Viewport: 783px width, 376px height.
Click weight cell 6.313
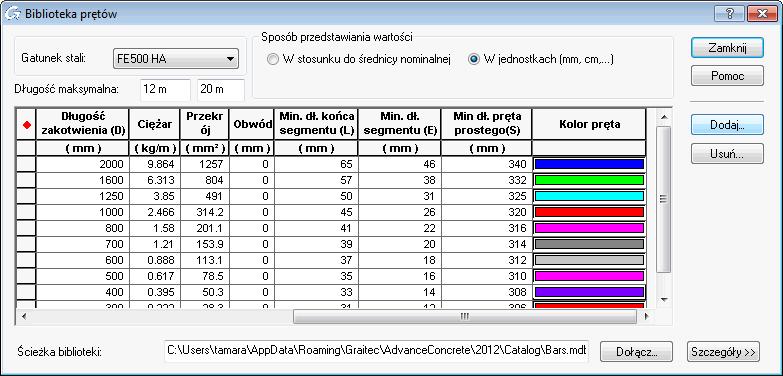(x=154, y=180)
